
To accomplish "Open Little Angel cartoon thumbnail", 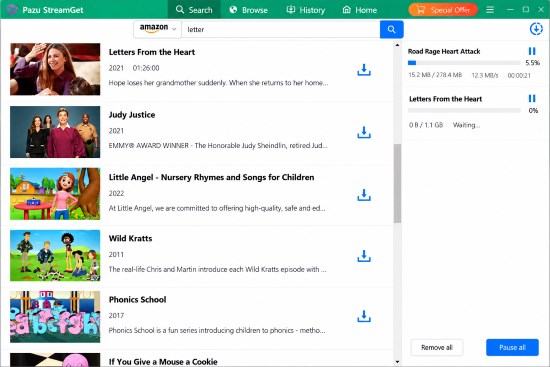I will [x=55, y=194].
